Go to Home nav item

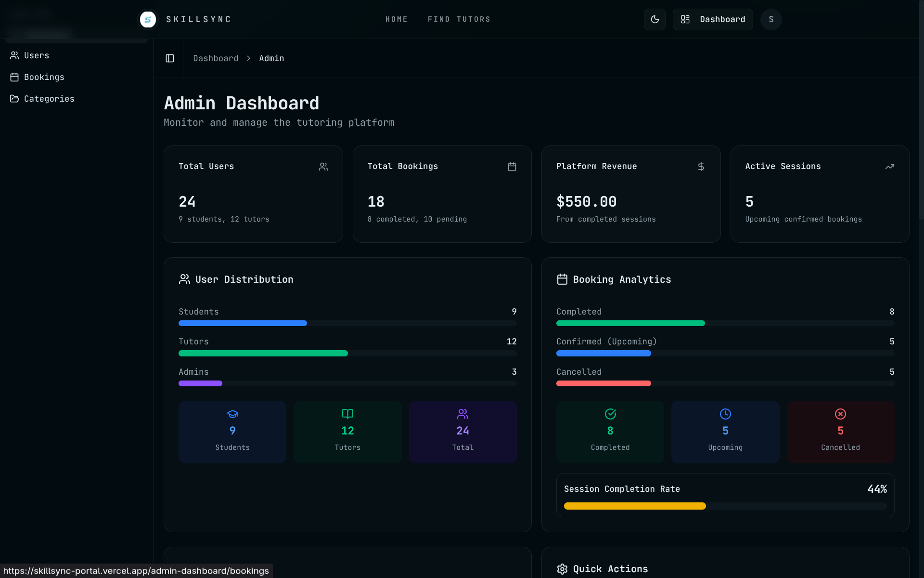click(x=397, y=19)
